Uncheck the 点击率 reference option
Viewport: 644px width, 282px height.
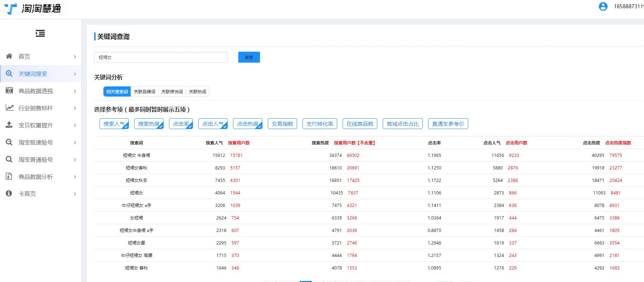tap(181, 124)
